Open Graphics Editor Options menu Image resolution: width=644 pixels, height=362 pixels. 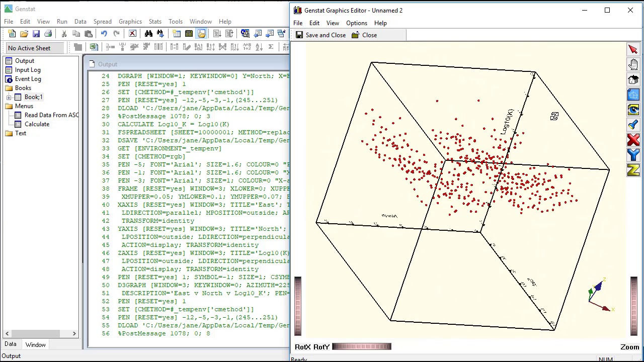pos(356,23)
